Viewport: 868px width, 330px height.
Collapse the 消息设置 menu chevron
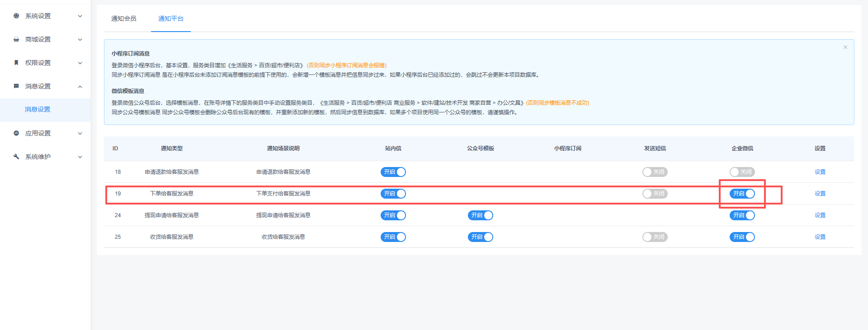80,87
